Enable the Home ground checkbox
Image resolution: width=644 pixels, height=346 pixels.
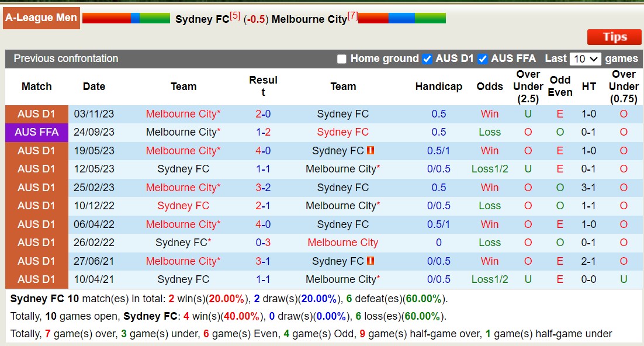(341, 58)
